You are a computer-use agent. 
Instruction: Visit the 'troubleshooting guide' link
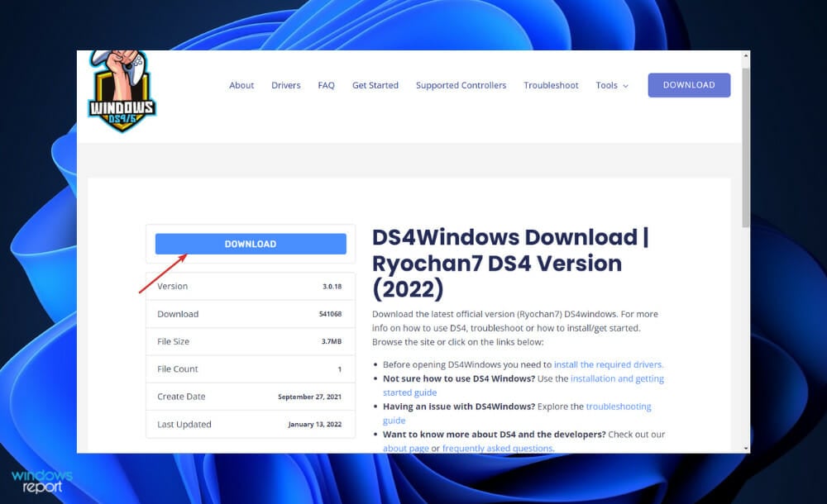tap(619, 407)
